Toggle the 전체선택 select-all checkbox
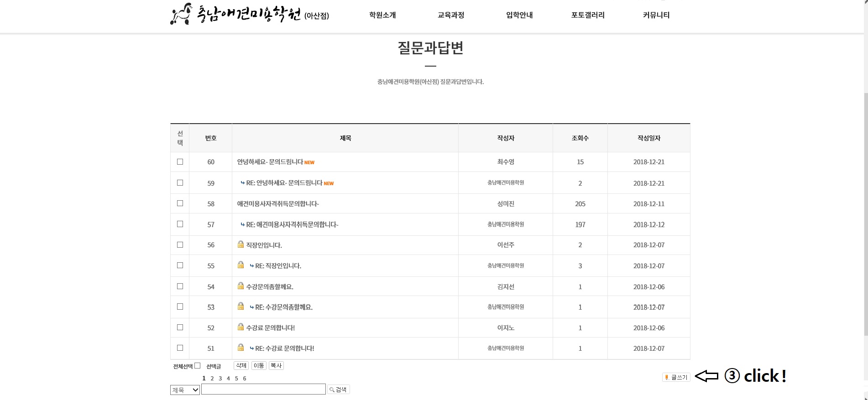The height and width of the screenshot is (400, 868). (x=197, y=366)
